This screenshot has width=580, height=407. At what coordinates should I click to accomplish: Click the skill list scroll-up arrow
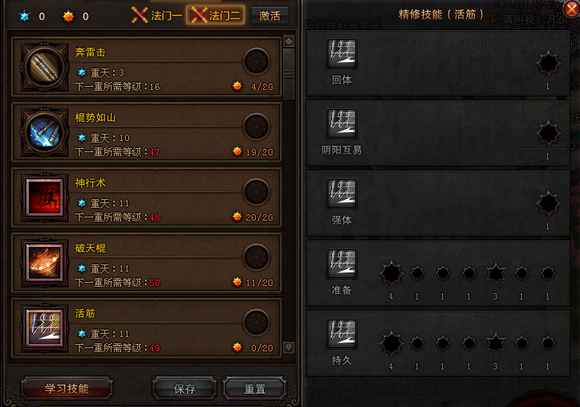click(289, 41)
